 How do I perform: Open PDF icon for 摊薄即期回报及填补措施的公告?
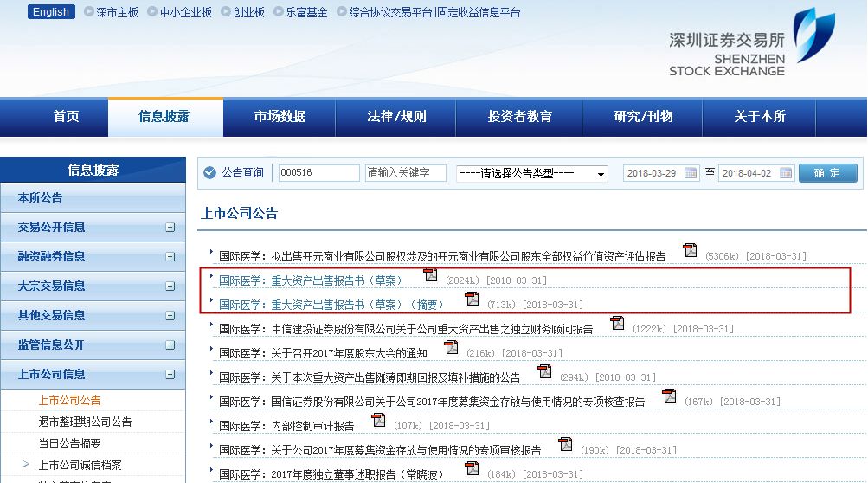544,371
